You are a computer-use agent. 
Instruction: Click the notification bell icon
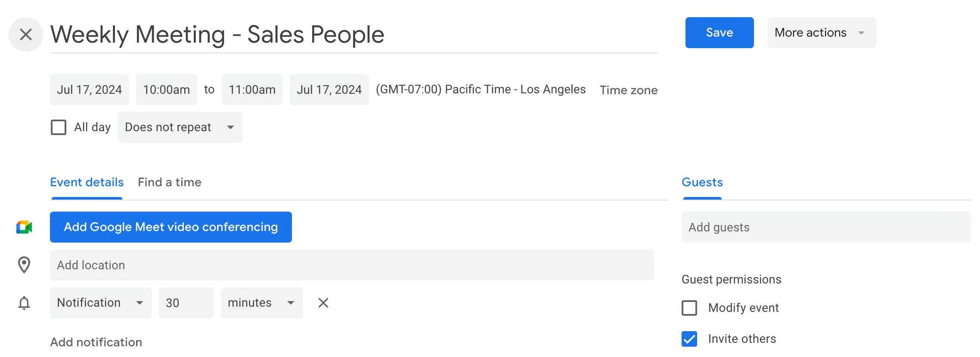[x=24, y=302]
